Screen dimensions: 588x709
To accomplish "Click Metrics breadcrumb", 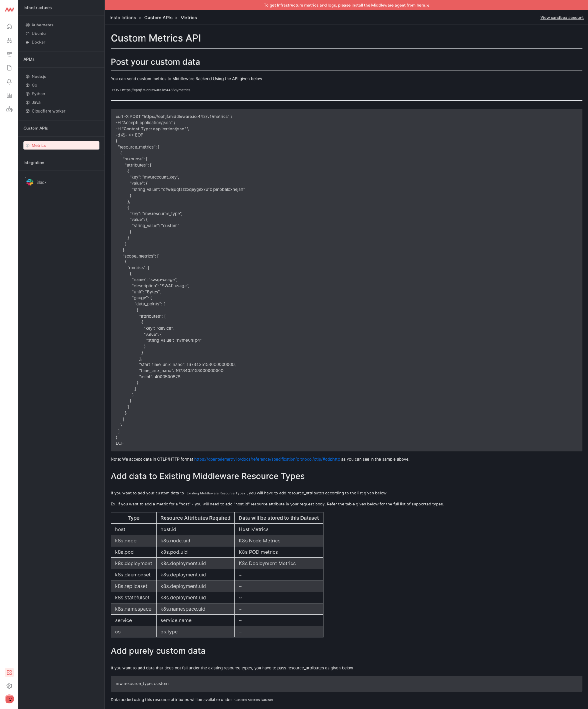I will coord(189,18).
